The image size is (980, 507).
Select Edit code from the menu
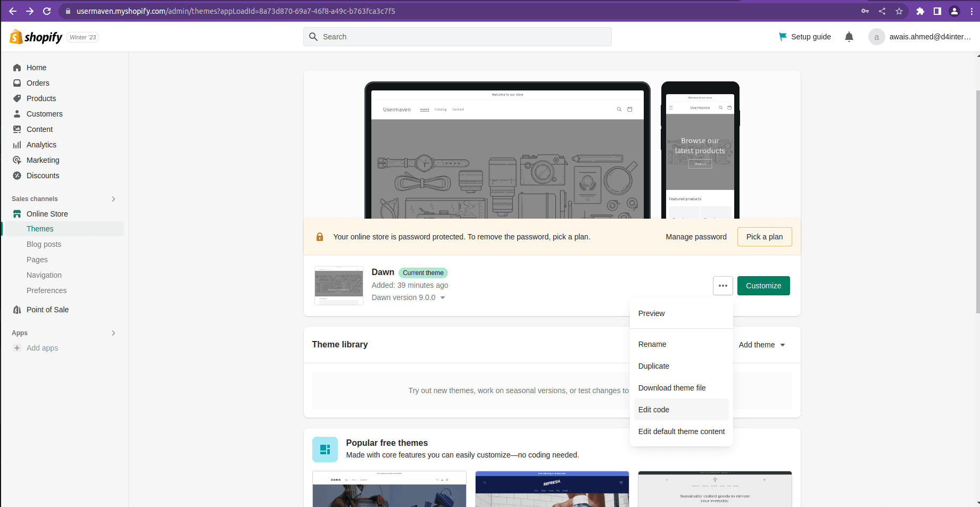[654, 410]
